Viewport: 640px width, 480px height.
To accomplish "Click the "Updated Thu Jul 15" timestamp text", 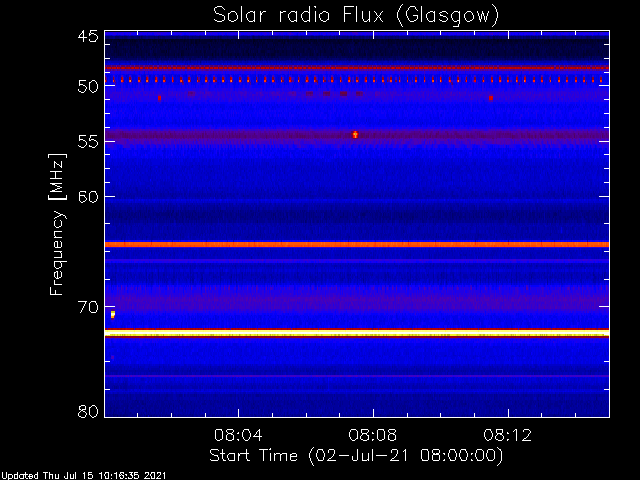I will (x=84, y=476).
